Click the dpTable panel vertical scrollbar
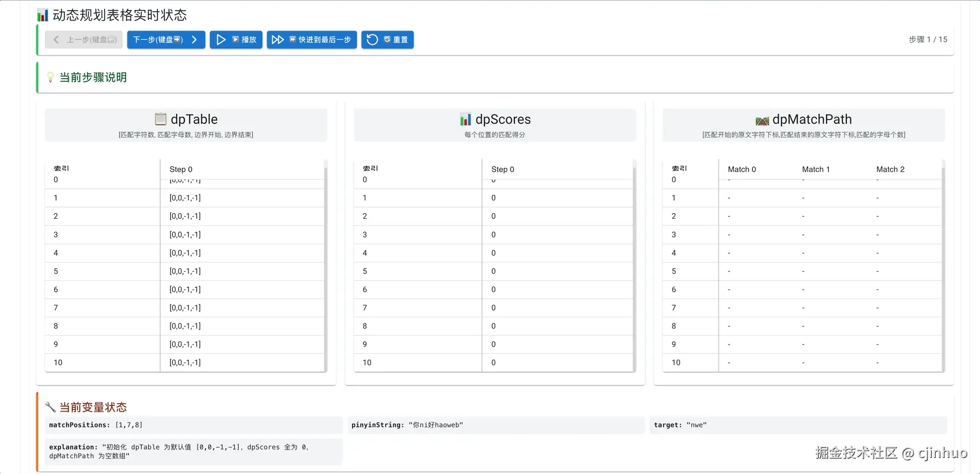The width and height of the screenshot is (980, 474). coord(326,266)
